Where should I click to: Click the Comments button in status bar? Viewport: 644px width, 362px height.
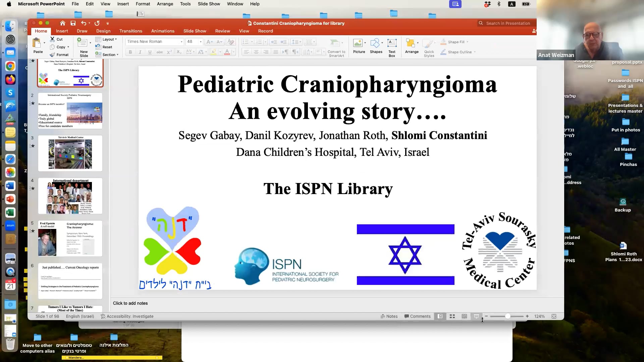tap(418, 316)
